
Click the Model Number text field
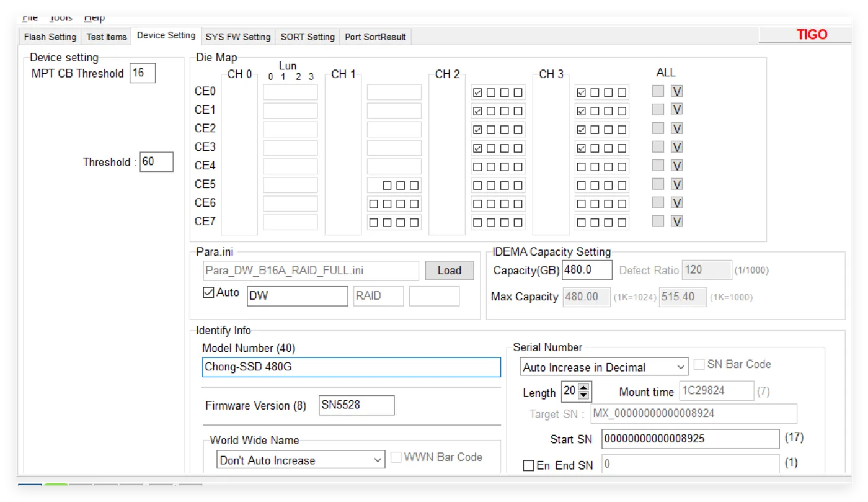point(352,367)
